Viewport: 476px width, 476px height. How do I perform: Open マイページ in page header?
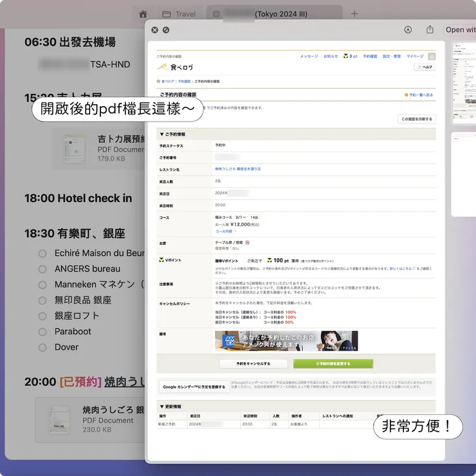[415, 56]
